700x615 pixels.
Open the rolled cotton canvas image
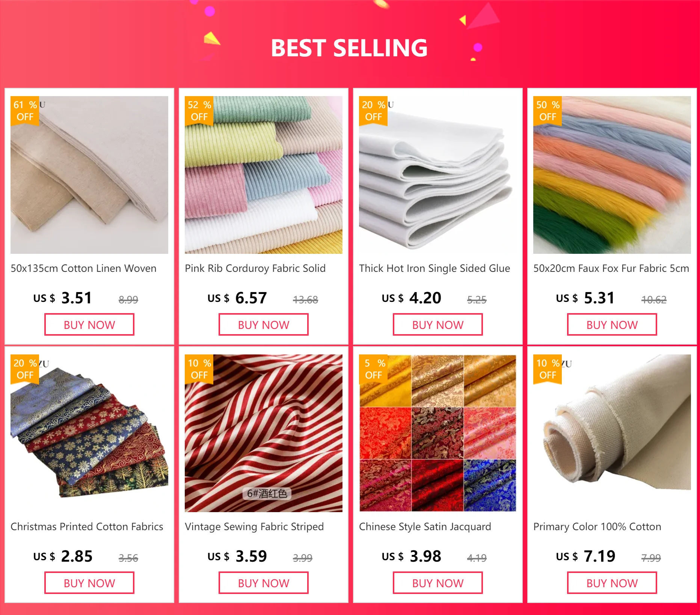tap(612, 433)
